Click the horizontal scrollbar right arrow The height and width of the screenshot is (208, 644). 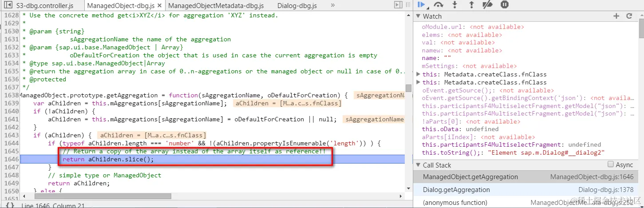coord(401,196)
